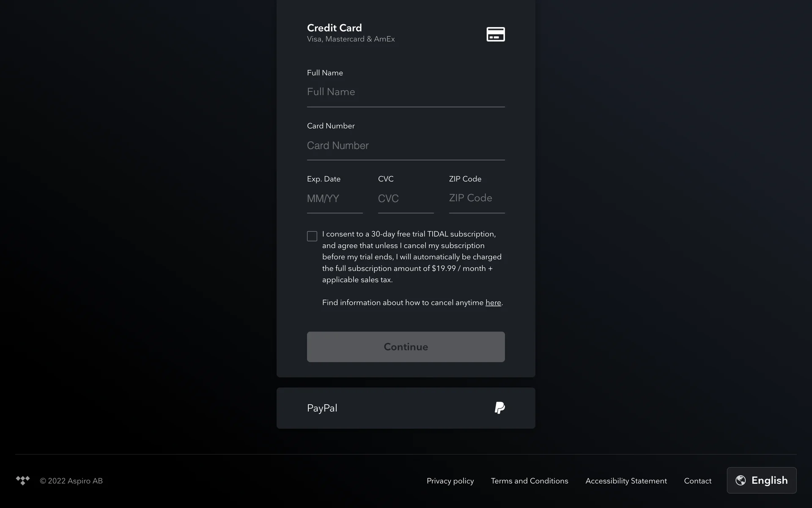The width and height of the screenshot is (812, 508).
Task: Click the TIDAL logo in footer
Action: click(23, 480)
